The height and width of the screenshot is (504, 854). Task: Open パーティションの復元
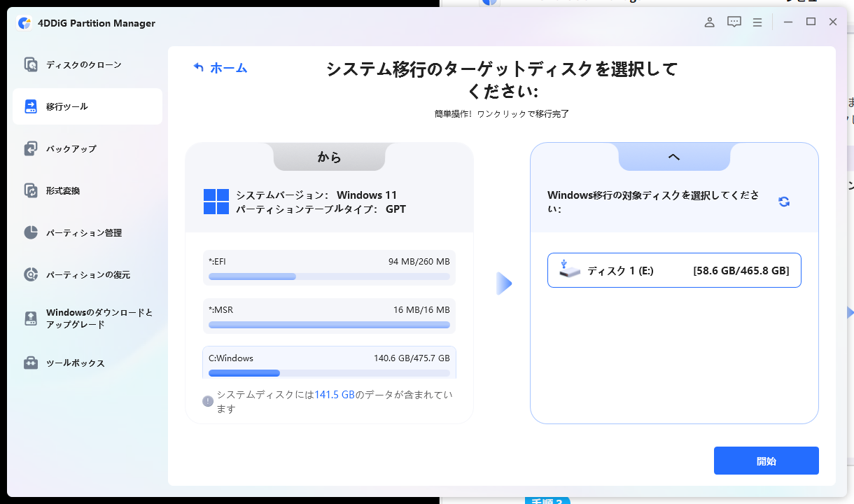coord(87,274)
